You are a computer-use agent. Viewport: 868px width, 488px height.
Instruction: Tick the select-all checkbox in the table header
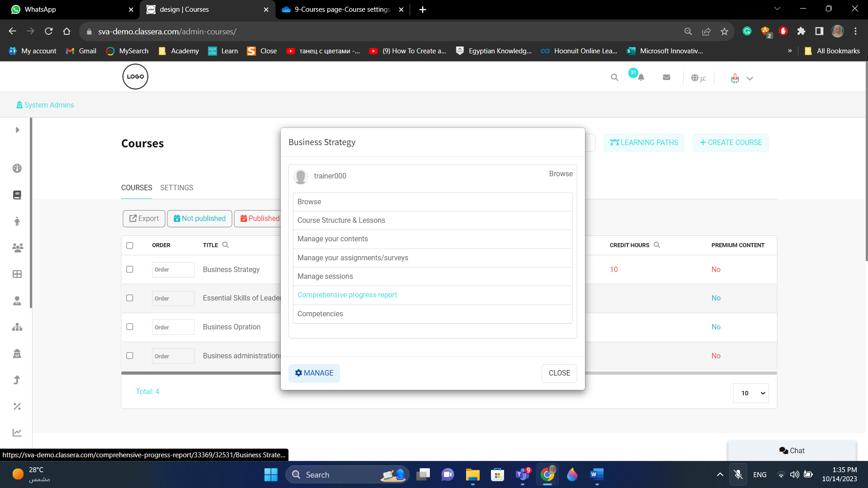(x=130, y=245)
